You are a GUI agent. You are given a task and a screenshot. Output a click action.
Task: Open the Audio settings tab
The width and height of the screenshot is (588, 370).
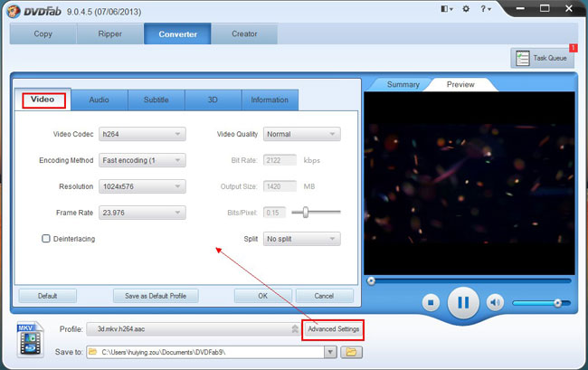[x=100, y=100]
